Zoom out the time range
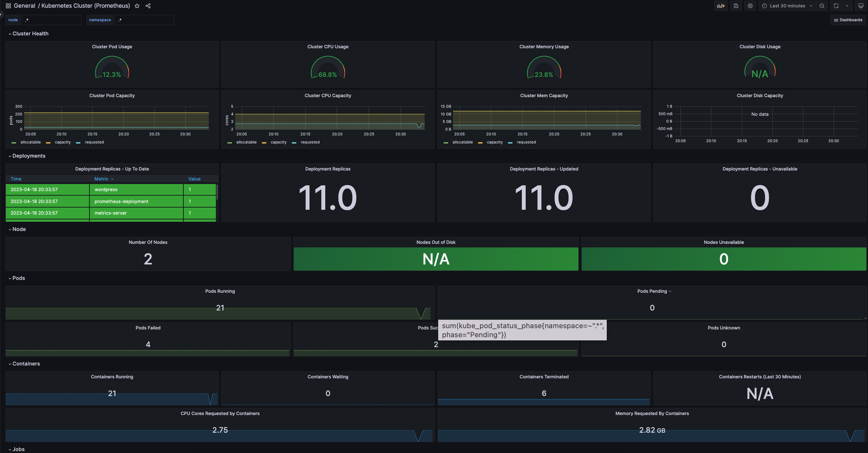The width and height of the screenshot is (868, 453). point(822,6)
